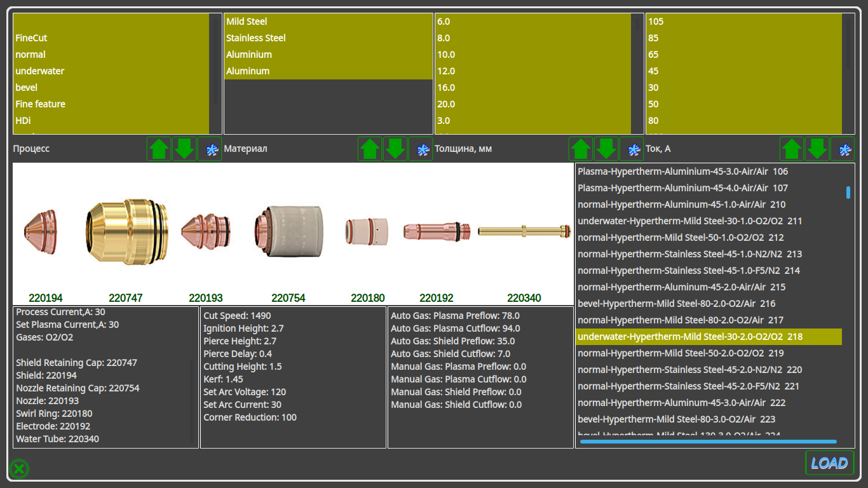Pick the 85 current value
The height and width of the screenshot is (488, 868).
pos(653,38)
